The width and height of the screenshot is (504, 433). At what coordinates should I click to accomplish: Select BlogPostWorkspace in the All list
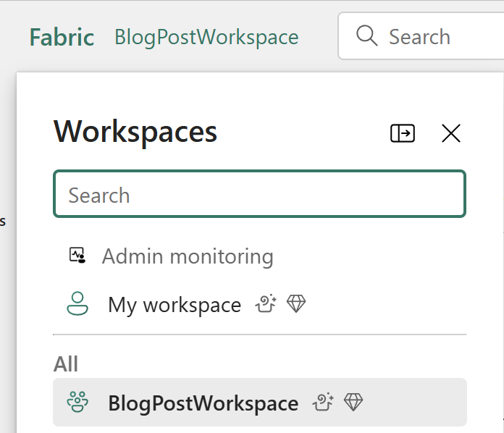pos(260,402)
